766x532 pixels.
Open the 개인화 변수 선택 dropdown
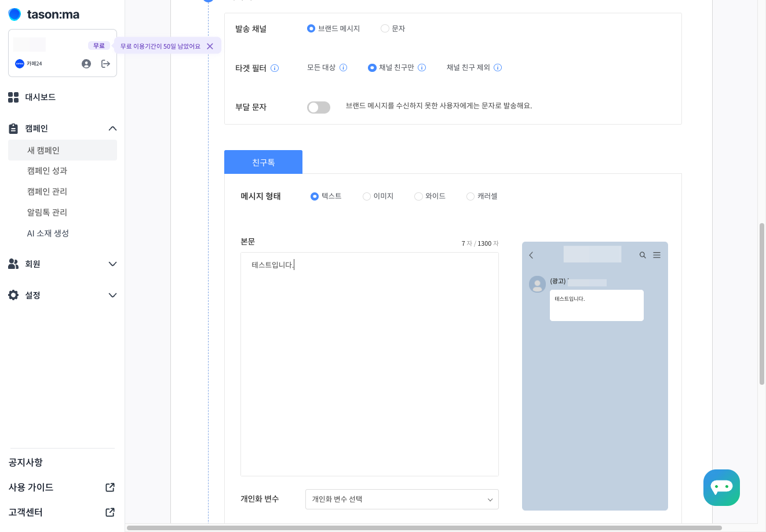click(402, 500)
